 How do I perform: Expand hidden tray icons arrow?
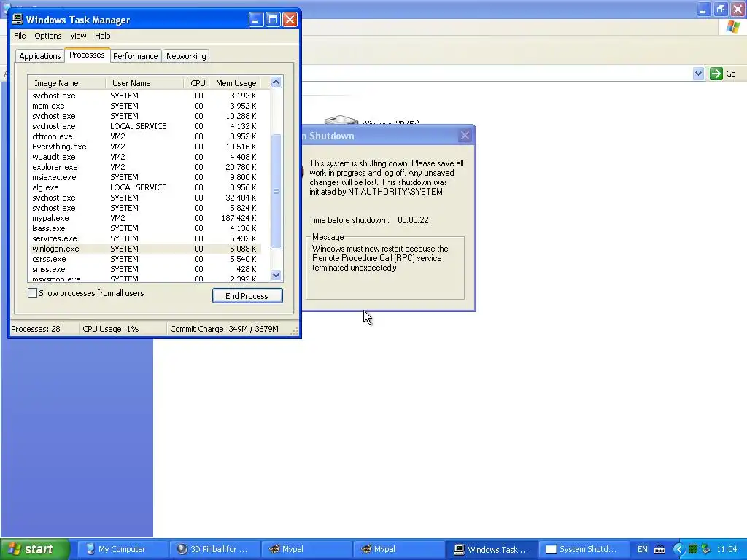pos(678,549)
